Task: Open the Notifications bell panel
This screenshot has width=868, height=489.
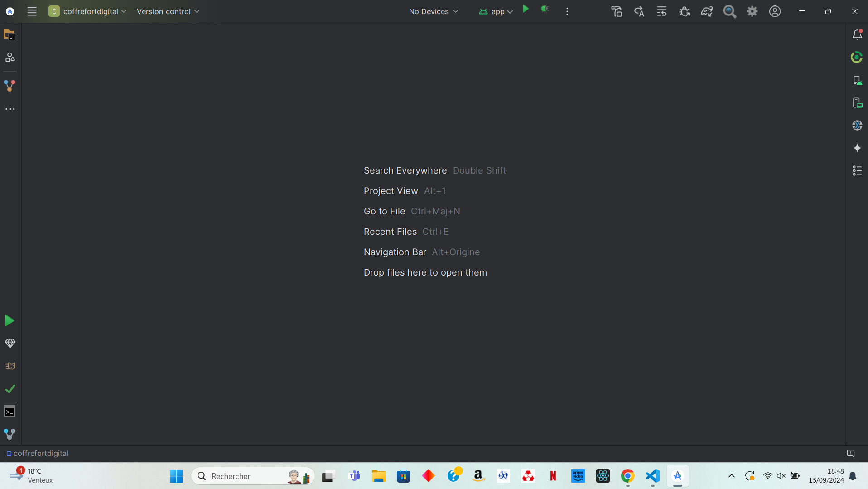Action: point(857,34)
